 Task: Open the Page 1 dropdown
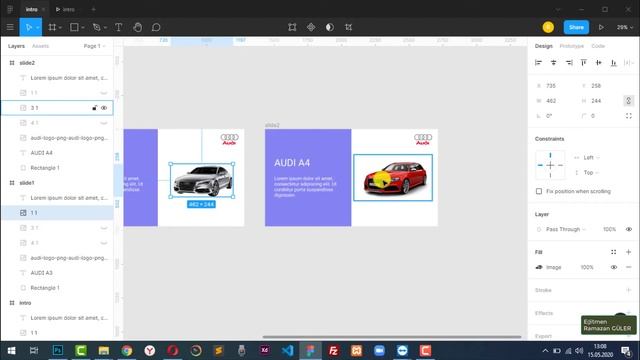click(x=94, y=46)
